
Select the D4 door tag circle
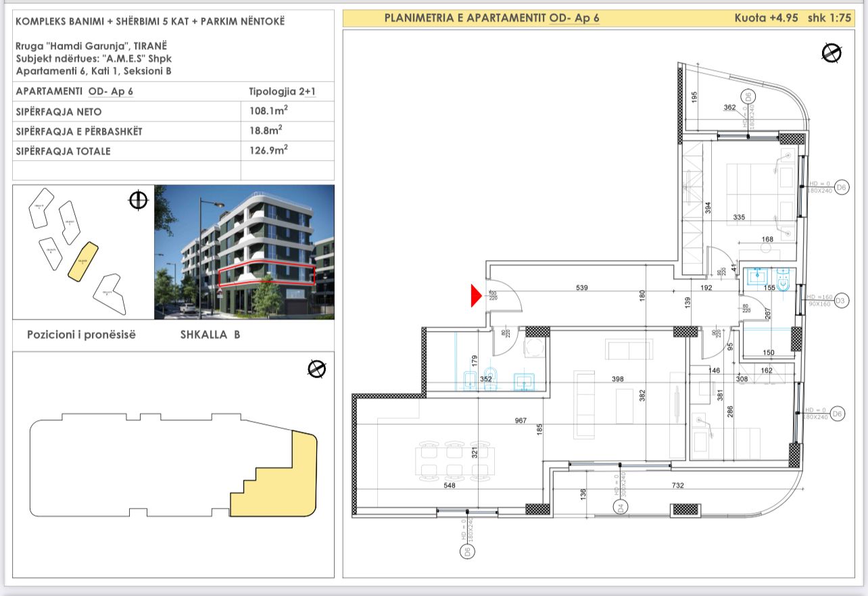point(617,507)
